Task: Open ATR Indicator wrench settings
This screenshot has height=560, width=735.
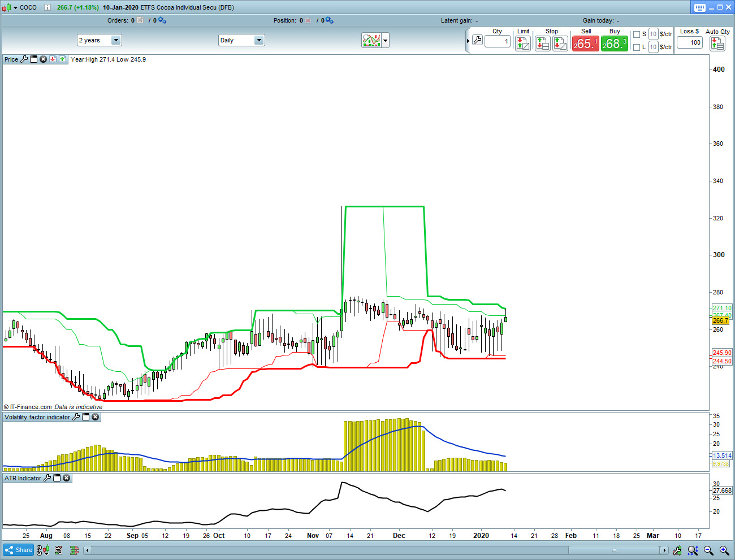Action: tap(47, 478)
